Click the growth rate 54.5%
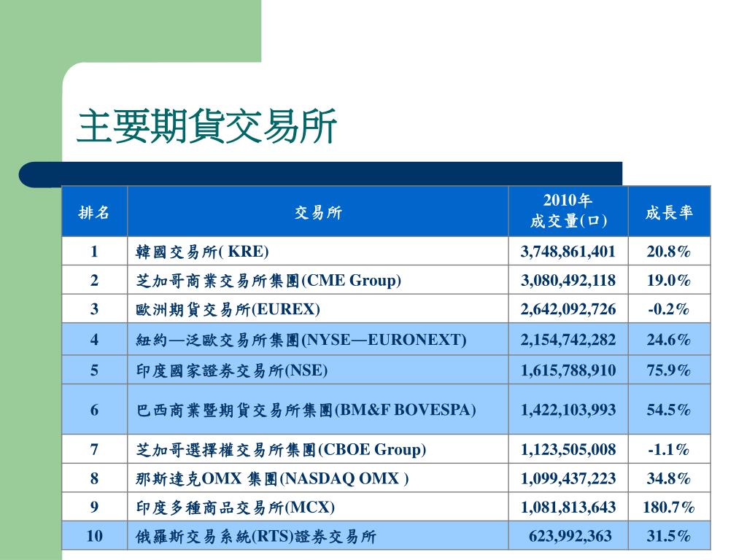Viewport: 747px width, 560px height. (668, 410)
